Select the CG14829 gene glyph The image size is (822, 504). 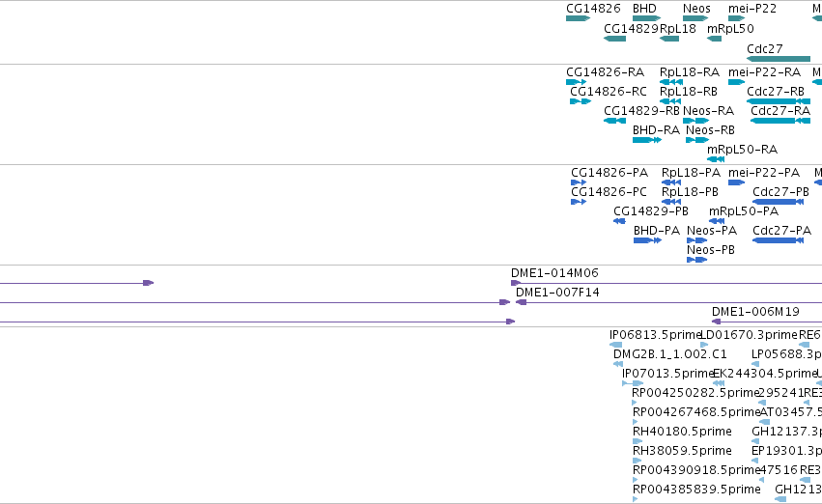[x=614, y=39]
